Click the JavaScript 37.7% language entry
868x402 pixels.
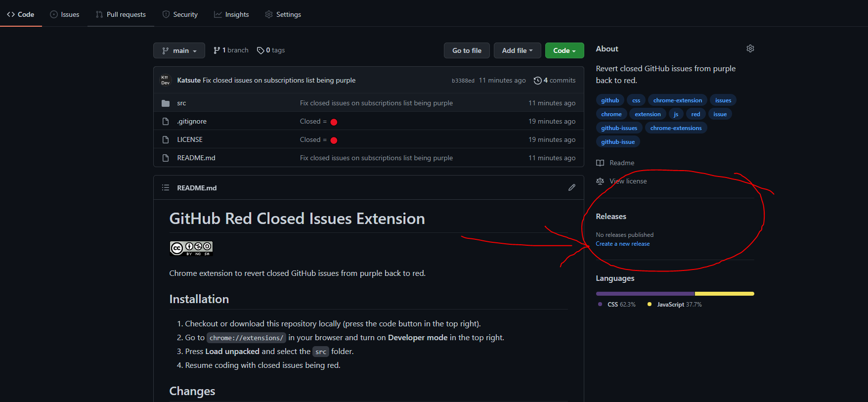pos(674,305)
